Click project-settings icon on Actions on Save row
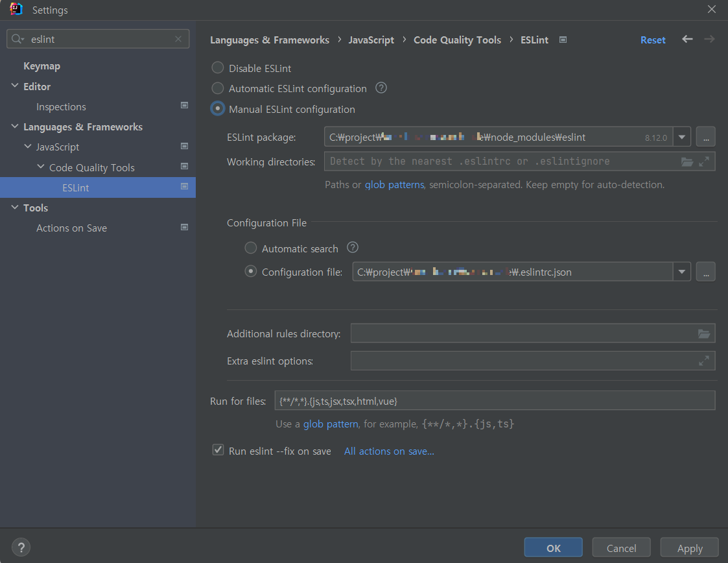This screenshot has width=728, height=563. 184,227
